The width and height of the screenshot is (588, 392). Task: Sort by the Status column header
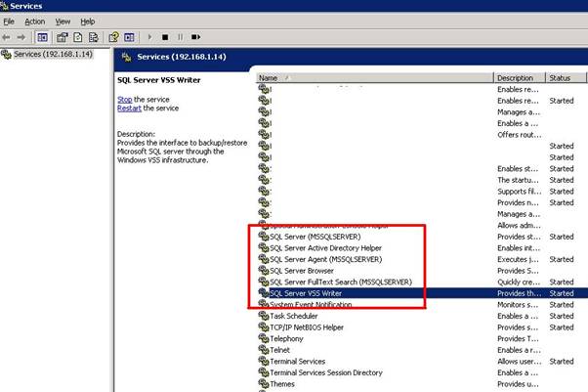tap(566, 78)
